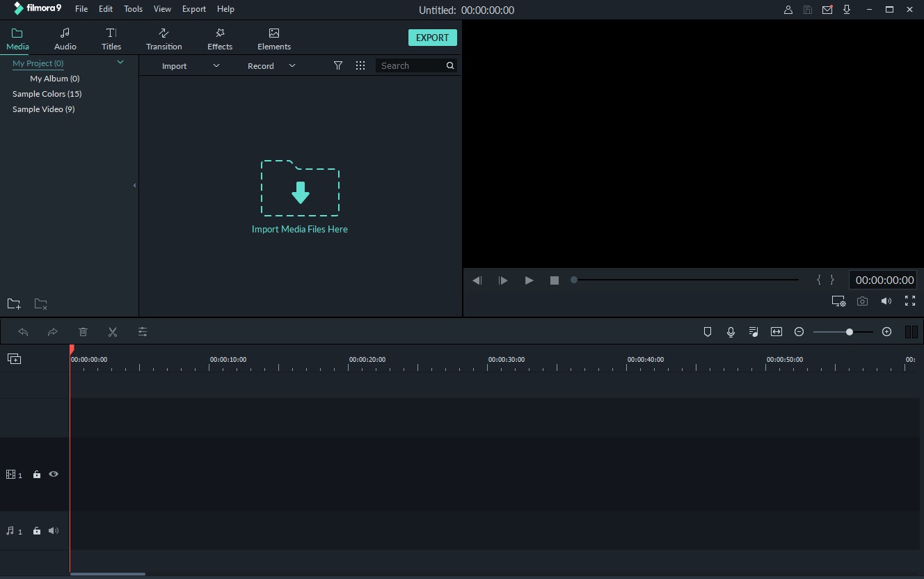The image size is (924, 579).
Task: Click the Import Media Files Here link
Action: [299, 229]
